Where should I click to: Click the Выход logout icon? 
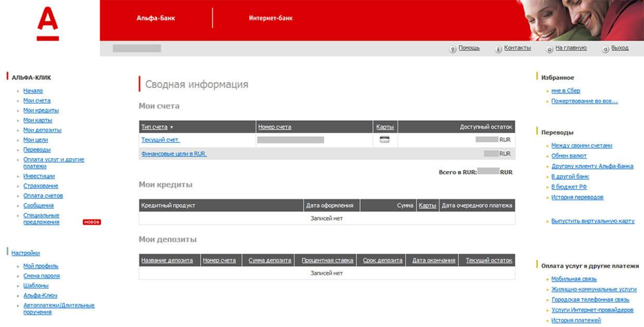click(606, 49)
